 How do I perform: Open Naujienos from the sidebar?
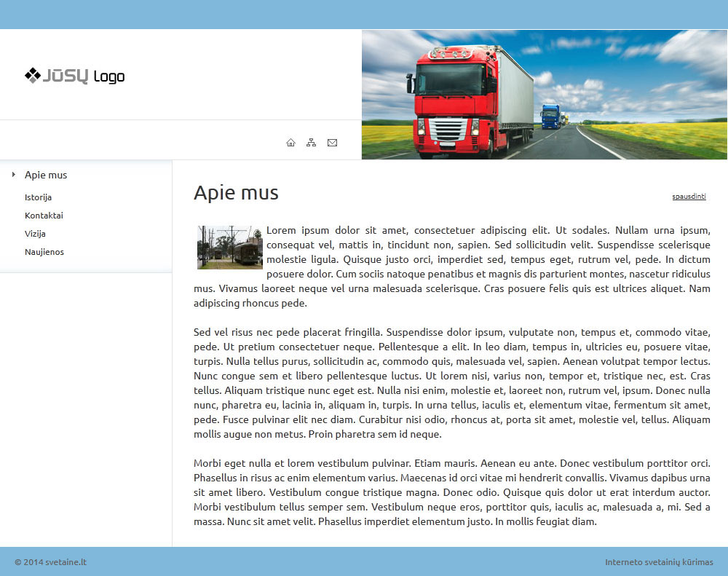(44, 252)
